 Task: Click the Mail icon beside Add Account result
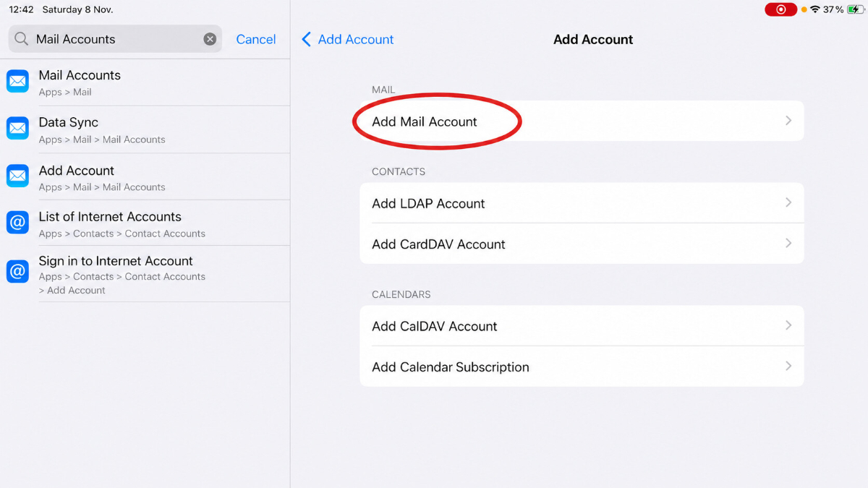tap(17, 176)
